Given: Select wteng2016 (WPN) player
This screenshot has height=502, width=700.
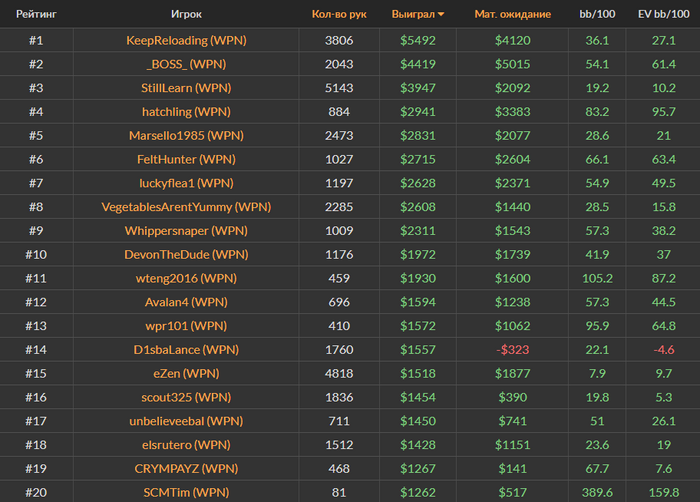Looking at the screenshot, I should pyautogui.click(x=186, y=278).
